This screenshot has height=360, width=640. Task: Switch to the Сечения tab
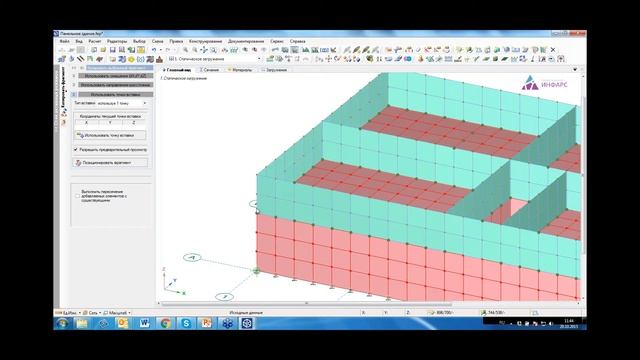point(209,70)
